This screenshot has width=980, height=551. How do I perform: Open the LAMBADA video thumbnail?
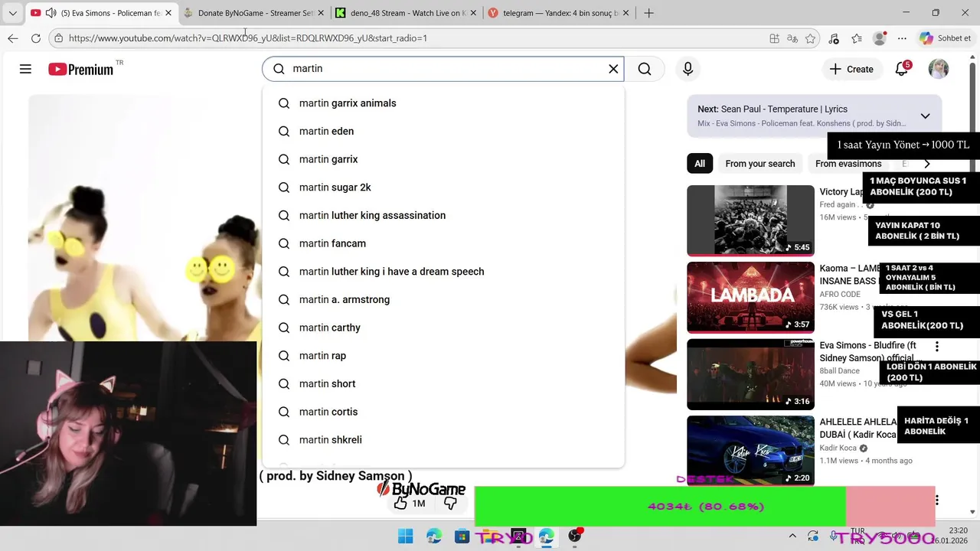(750, 298)
